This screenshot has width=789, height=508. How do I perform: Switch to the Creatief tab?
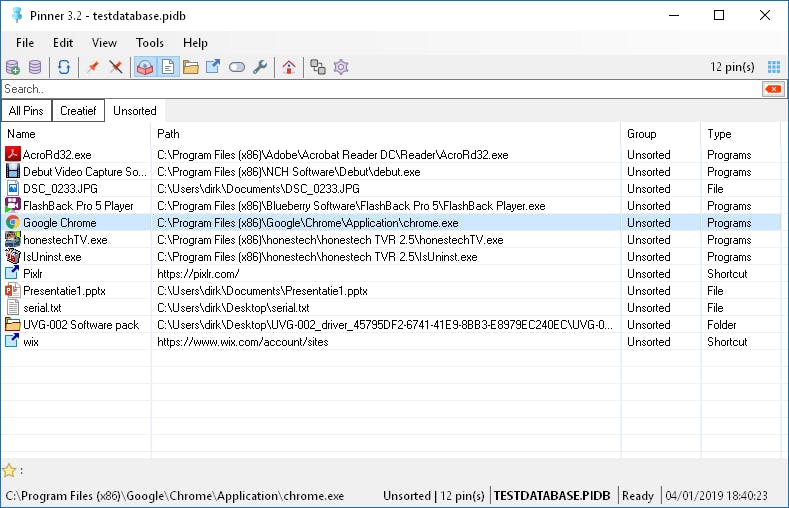click(78, 111)
